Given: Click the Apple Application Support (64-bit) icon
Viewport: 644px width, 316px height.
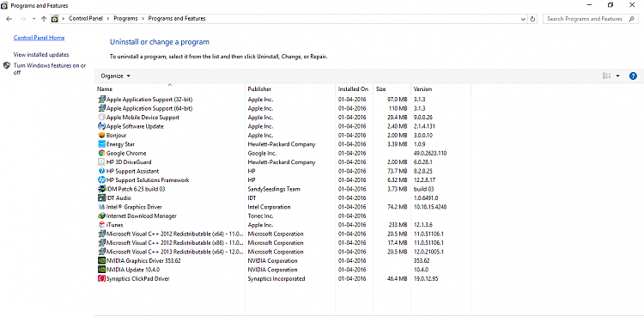Looking at the screenshot, I should pos(102,108).
